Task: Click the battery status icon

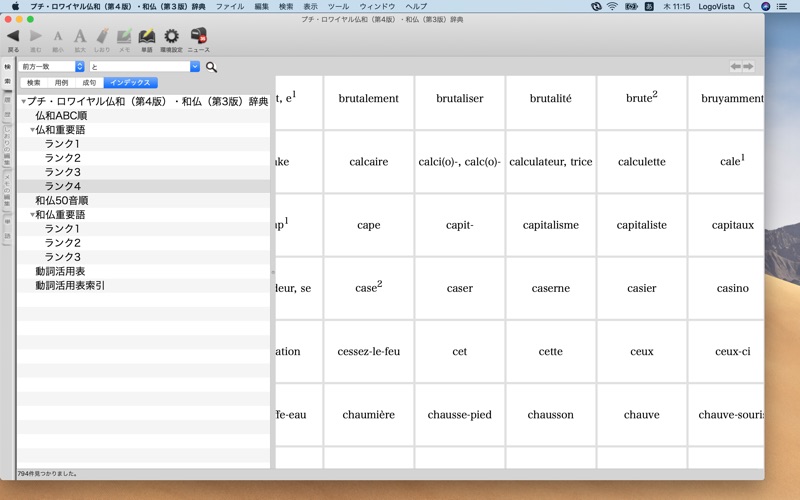Action: coord(631,6)
